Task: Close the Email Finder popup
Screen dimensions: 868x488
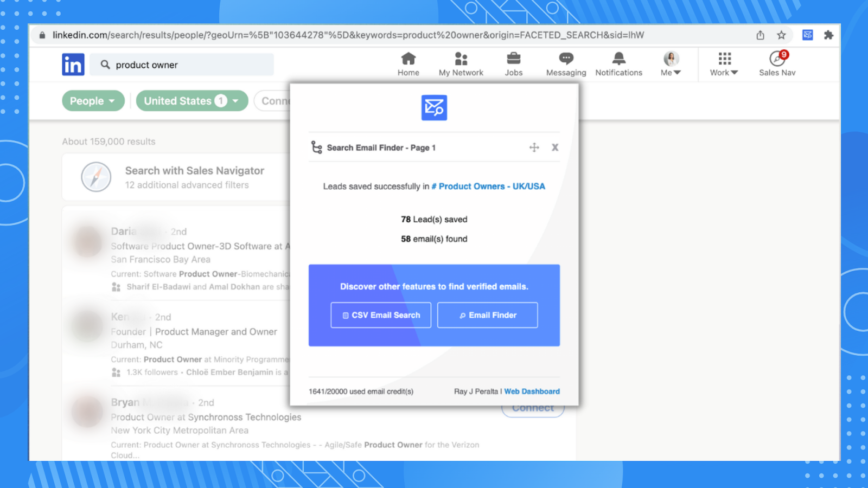Action: 555,147
